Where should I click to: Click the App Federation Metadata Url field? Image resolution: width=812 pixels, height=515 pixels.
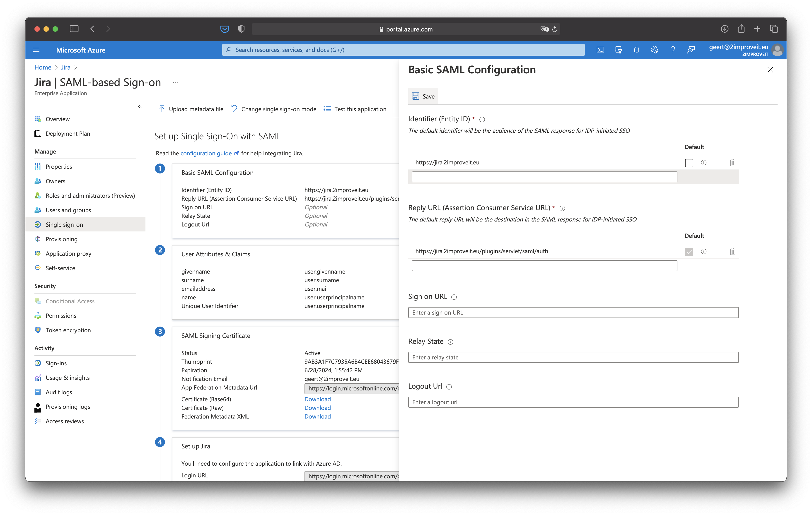[352, 388]
